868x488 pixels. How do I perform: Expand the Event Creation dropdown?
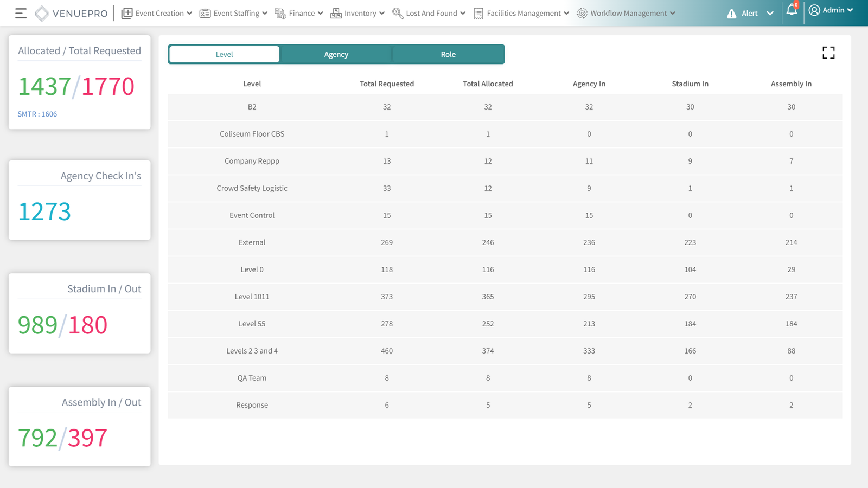[x=189, y=14]
